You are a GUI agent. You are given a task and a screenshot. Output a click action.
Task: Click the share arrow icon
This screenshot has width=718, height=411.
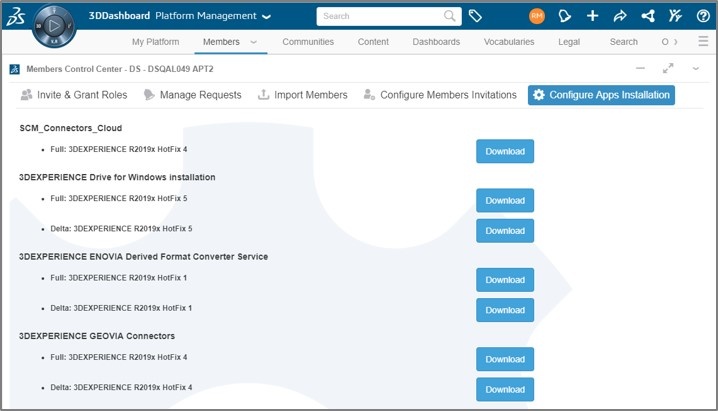620,16
